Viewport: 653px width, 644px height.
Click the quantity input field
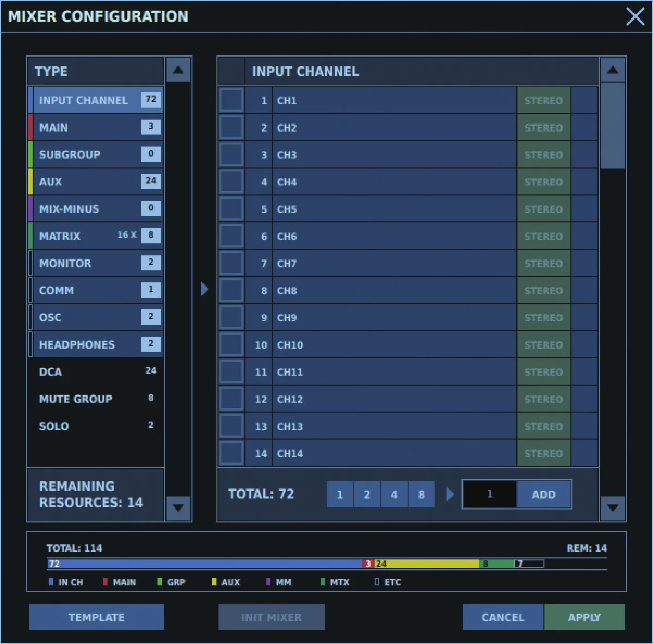(490, 494)
